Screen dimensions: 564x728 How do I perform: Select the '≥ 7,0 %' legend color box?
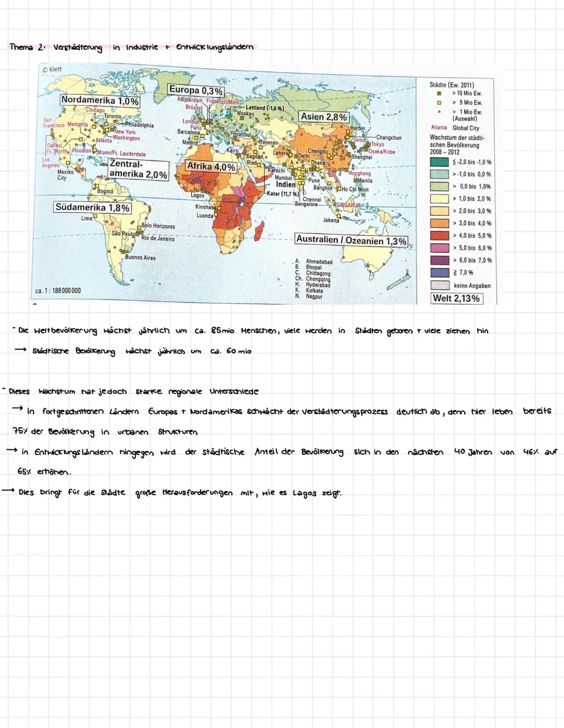(439, 272)
